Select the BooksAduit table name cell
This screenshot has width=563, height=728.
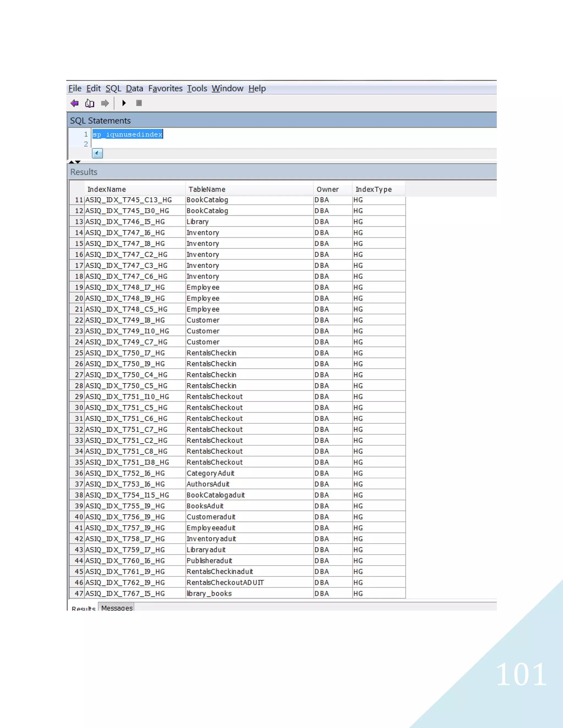249,506
